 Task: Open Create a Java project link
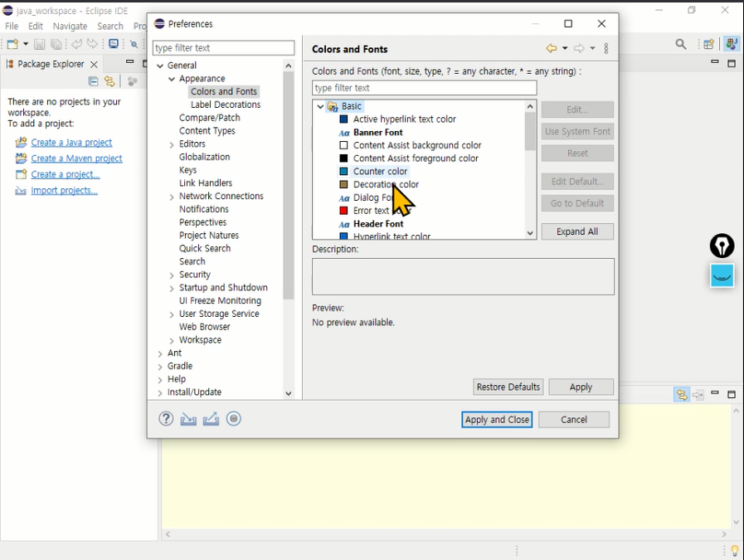(71, 143)
